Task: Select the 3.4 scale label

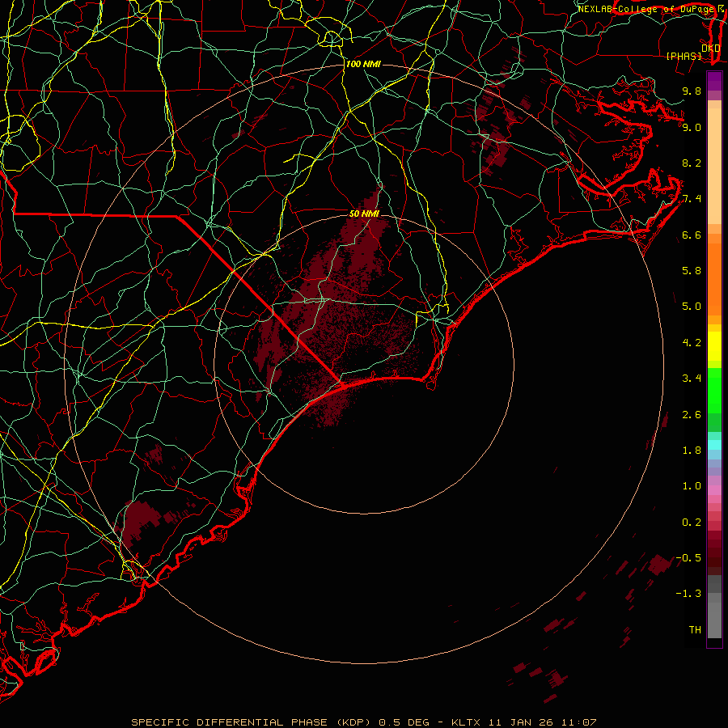Action: 692,379
